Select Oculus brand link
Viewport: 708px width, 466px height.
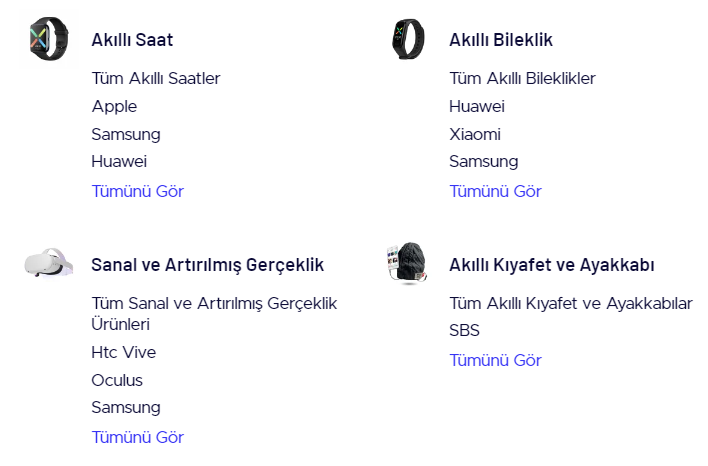(117, 380)
